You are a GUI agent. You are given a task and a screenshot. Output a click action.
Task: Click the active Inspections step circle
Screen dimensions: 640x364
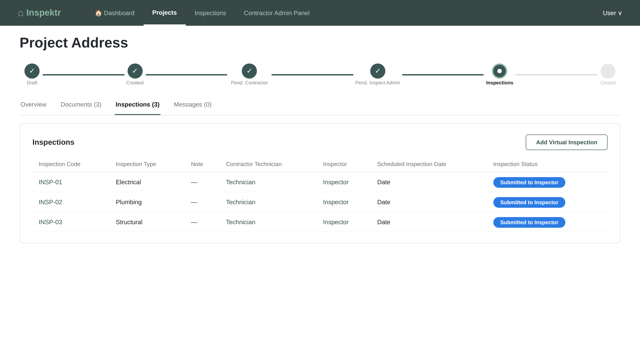pos(499,71)
